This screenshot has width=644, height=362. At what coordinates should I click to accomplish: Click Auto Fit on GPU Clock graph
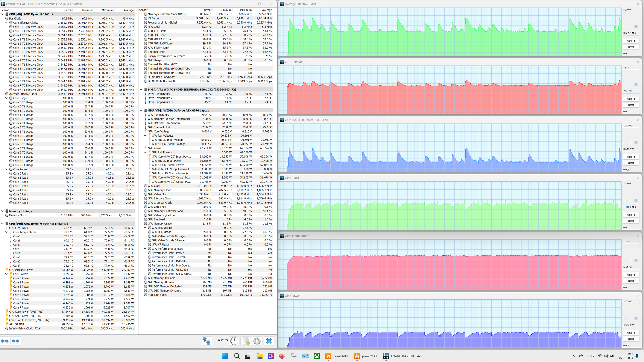[630, 215]
